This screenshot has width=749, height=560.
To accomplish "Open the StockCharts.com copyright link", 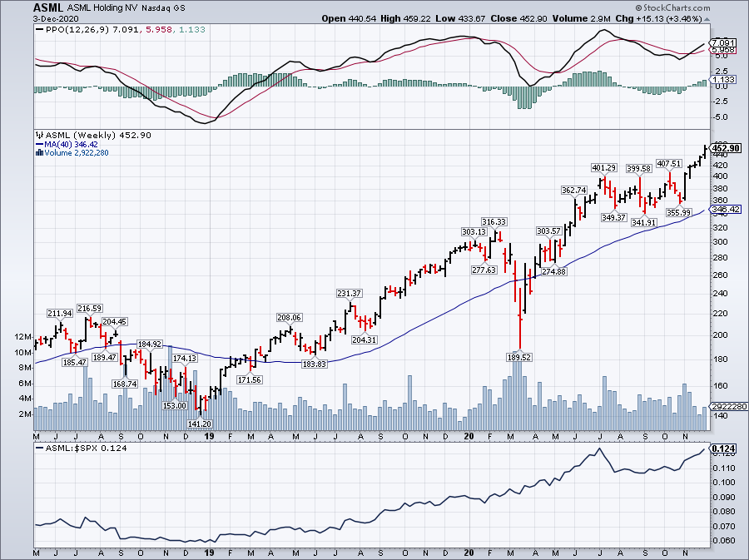I will click(672, 7).
